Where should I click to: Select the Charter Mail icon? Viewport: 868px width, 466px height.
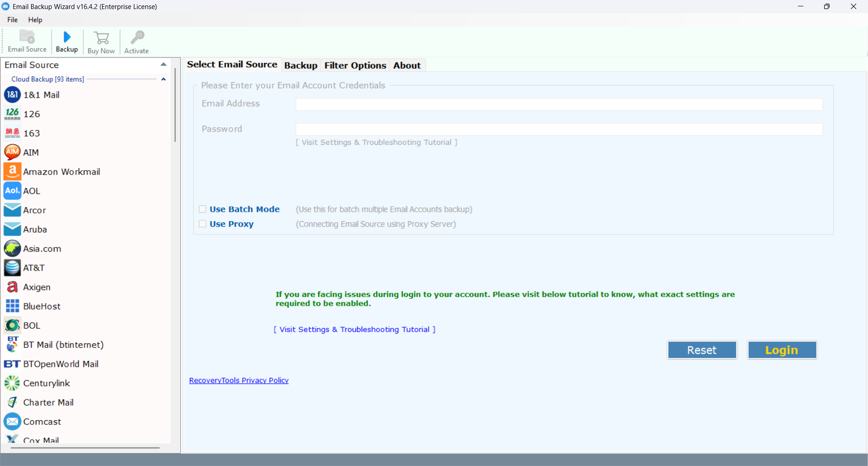[12, 402]
